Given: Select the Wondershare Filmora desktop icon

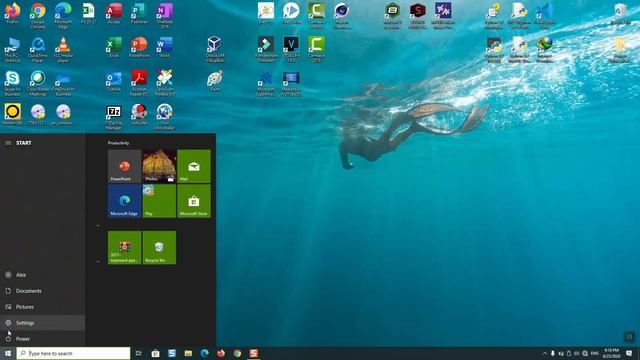Looking at the screenshot, I should tap(266, 49).
